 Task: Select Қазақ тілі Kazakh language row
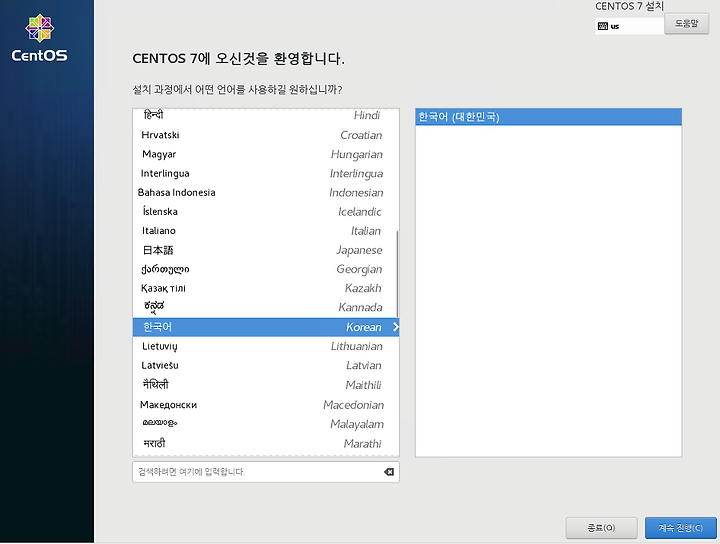pos(266,288)
